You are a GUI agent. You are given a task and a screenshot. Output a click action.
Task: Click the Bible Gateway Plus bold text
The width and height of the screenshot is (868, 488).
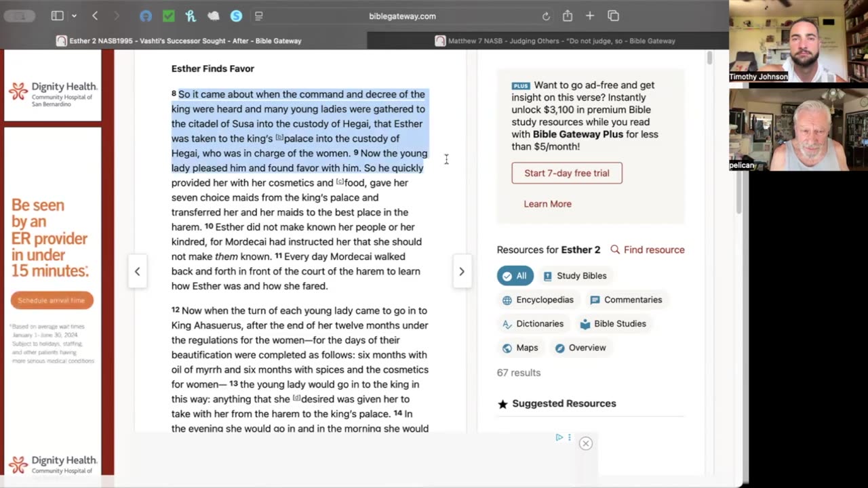point(576,134)
